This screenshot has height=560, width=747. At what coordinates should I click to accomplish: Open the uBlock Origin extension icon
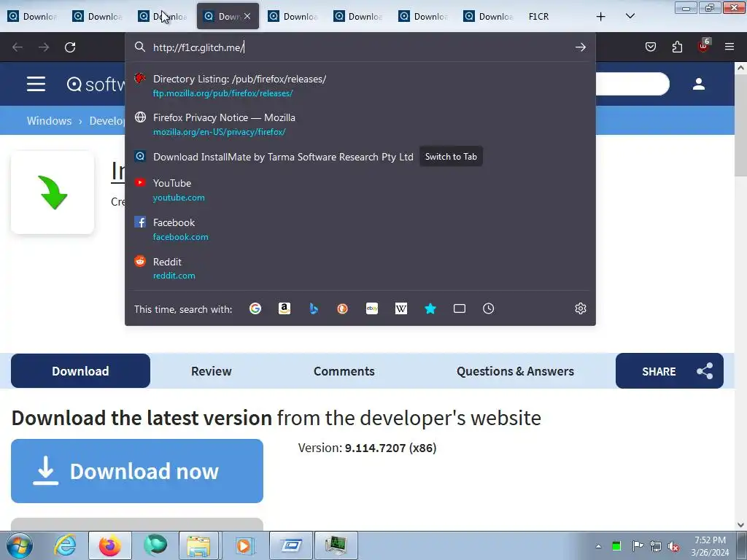click(704, 46)
